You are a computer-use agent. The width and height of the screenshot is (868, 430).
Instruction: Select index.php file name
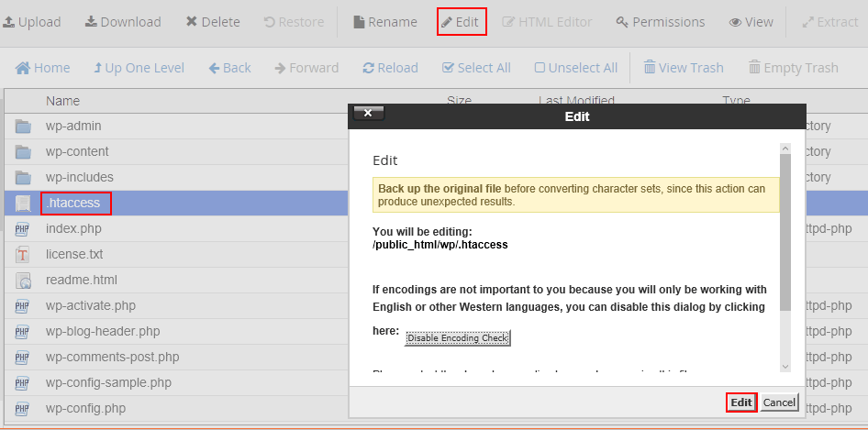point(73,228)
